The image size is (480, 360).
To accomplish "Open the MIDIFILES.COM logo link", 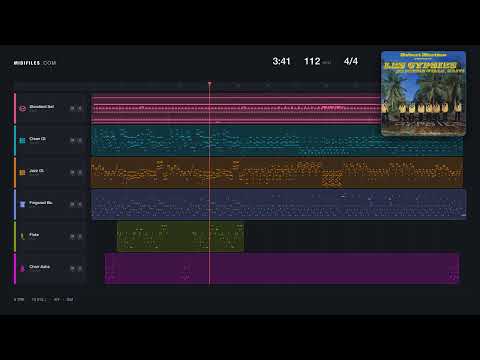I will (x=35, y=63).
